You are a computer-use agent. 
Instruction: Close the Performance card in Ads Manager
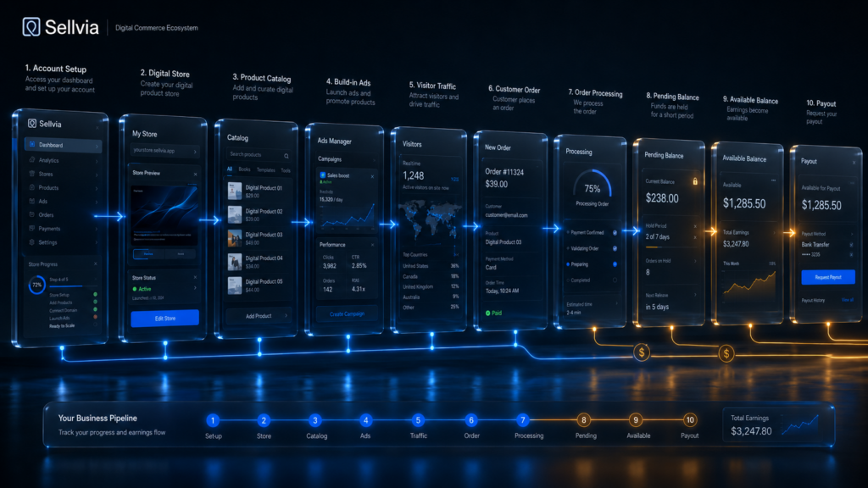pos(372,245)
